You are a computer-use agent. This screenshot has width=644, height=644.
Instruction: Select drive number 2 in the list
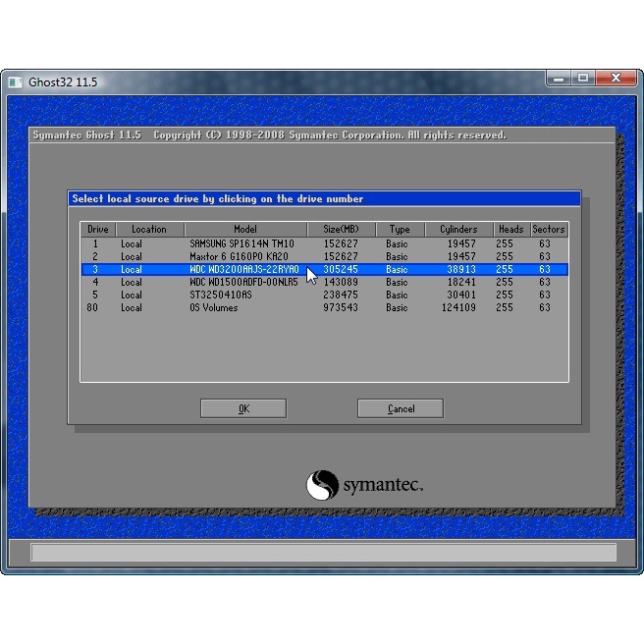(x=95, y=256)
